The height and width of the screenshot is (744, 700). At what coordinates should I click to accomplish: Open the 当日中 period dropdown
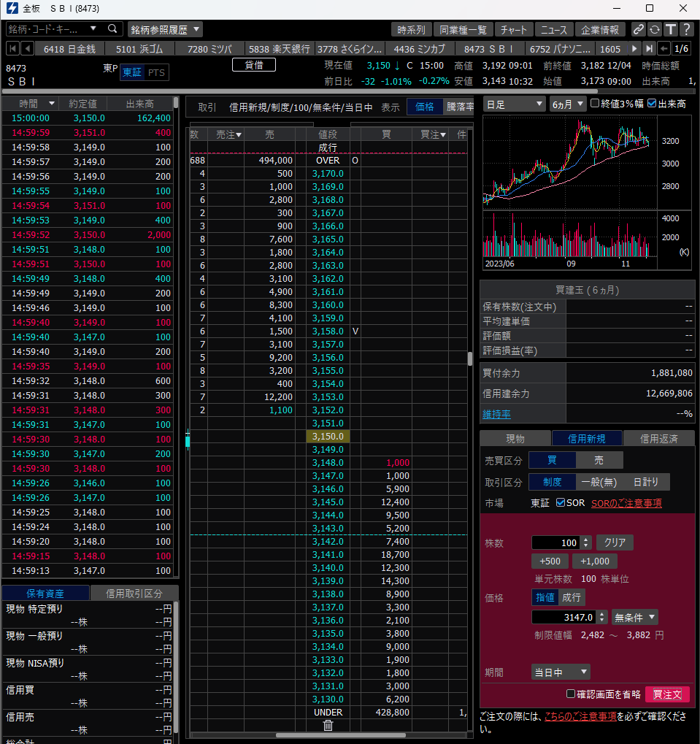pyautogui.click(x=561, y=672)
